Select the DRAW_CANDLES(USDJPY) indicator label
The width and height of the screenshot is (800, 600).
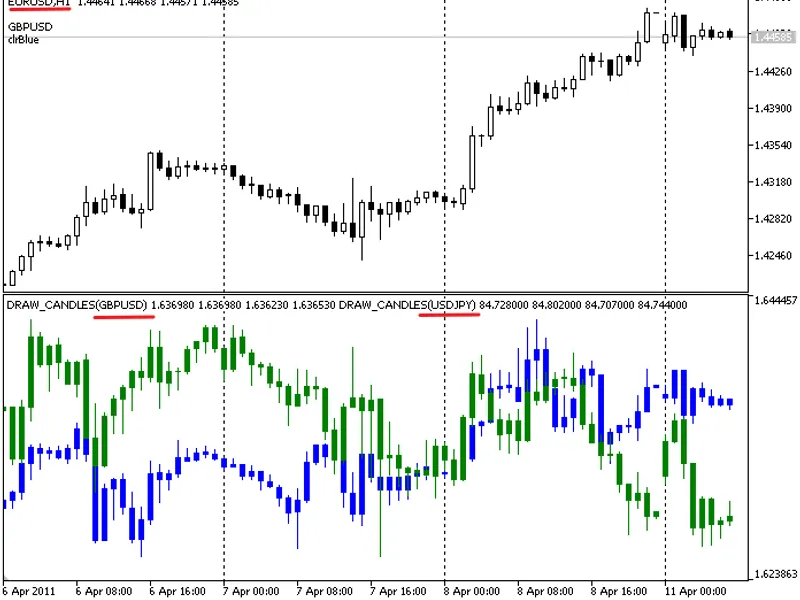point(407,305)
